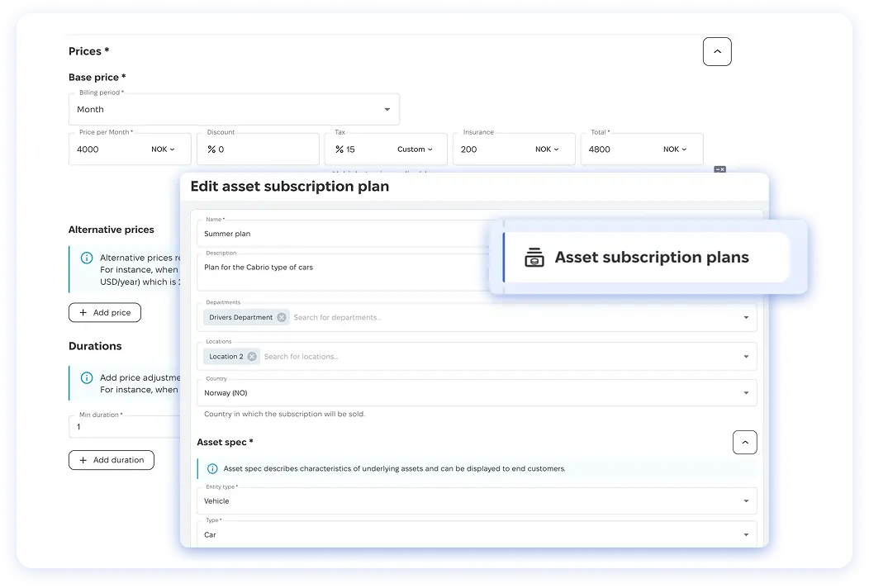Open the Entity type dropdown
The image size is (869, 588).
(x=745, y=501)
